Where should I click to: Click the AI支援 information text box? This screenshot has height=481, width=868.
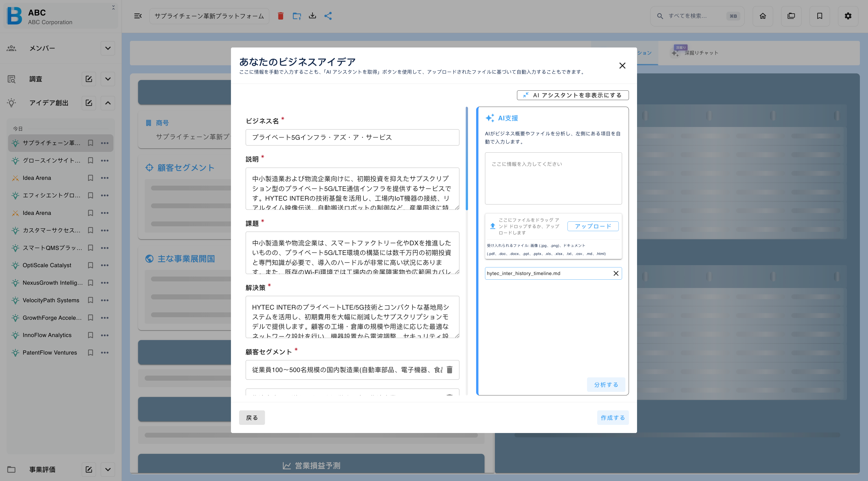point(553,178)
